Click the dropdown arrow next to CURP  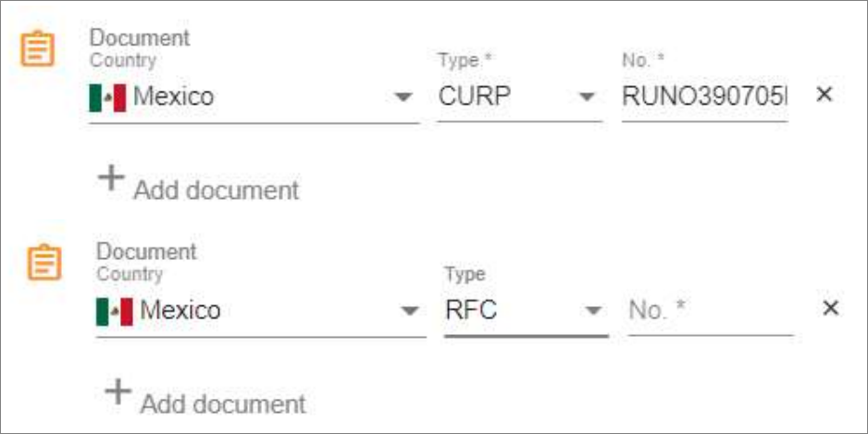tap(587, 97)
